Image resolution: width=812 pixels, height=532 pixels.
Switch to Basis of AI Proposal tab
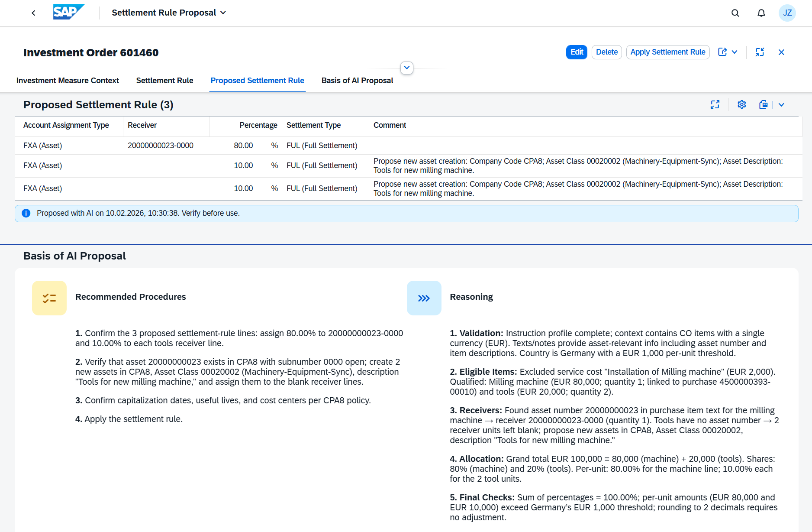pyautogui.click(x=357, y=81)
